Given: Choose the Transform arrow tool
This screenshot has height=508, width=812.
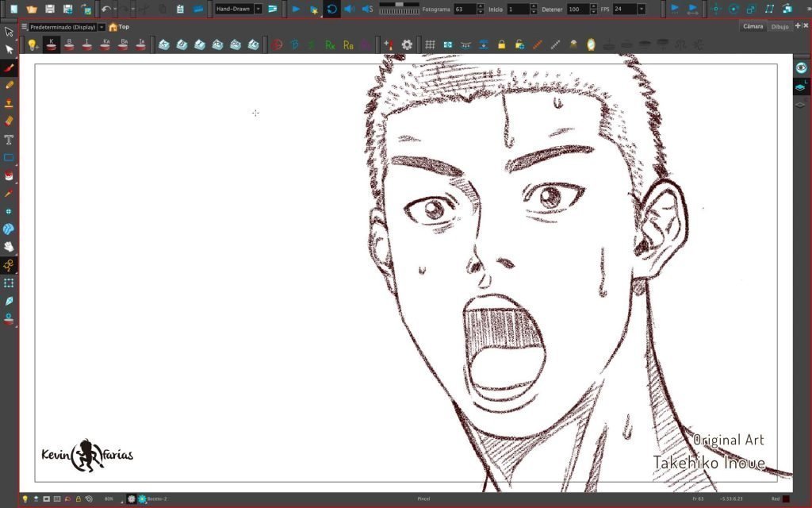Looking at the screenshot, I should click(x=9, y=32).
